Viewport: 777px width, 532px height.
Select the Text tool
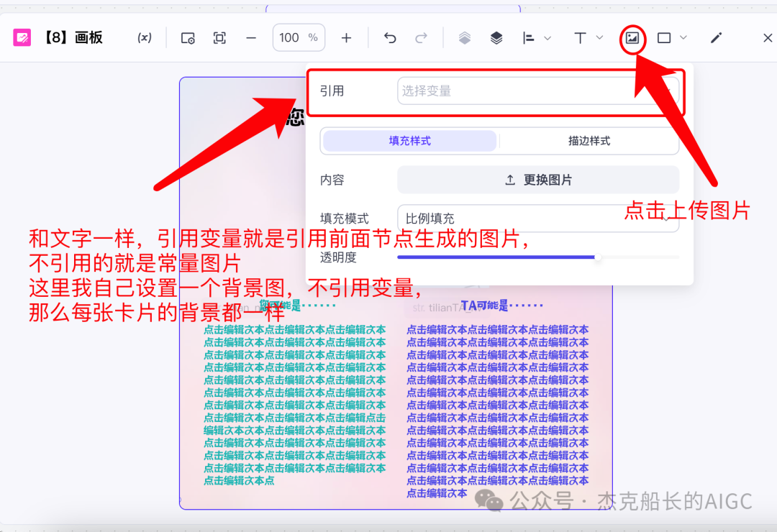(580, 38)
